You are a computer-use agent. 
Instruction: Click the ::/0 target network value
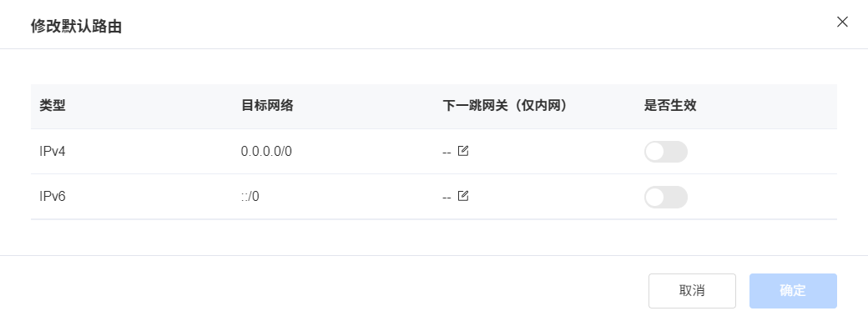tap(250, 197)
